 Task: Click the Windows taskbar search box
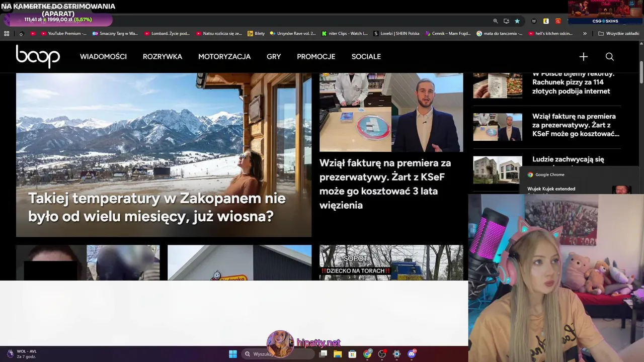(278, 354)
